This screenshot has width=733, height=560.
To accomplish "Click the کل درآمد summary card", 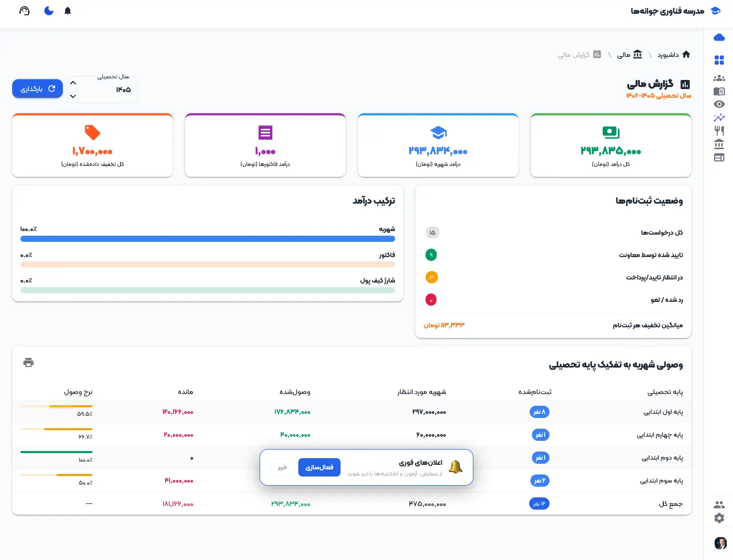I will point(611,145).
